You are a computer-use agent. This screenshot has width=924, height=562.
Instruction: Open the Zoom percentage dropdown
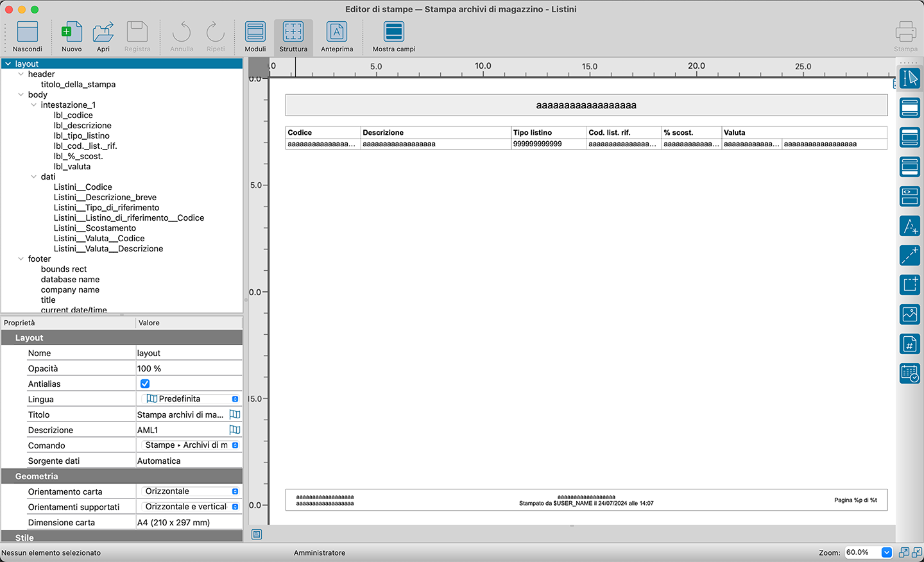pos(886,552)
